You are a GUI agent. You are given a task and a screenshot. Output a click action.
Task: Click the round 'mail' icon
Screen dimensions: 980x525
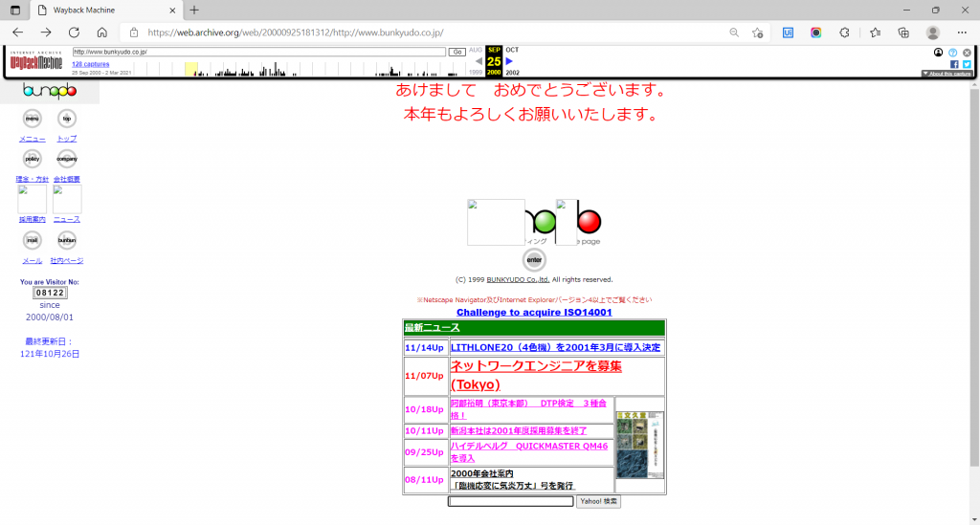(33, 240)
